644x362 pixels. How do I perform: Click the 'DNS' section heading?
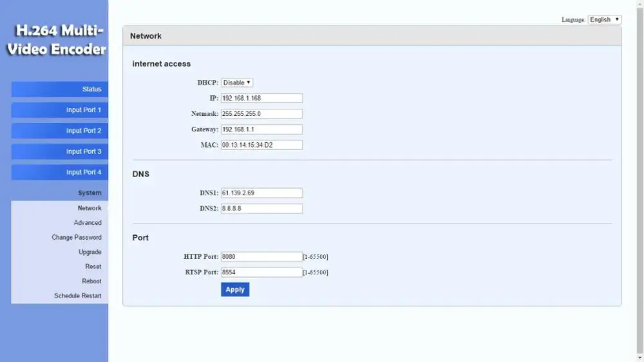point(140,174)
